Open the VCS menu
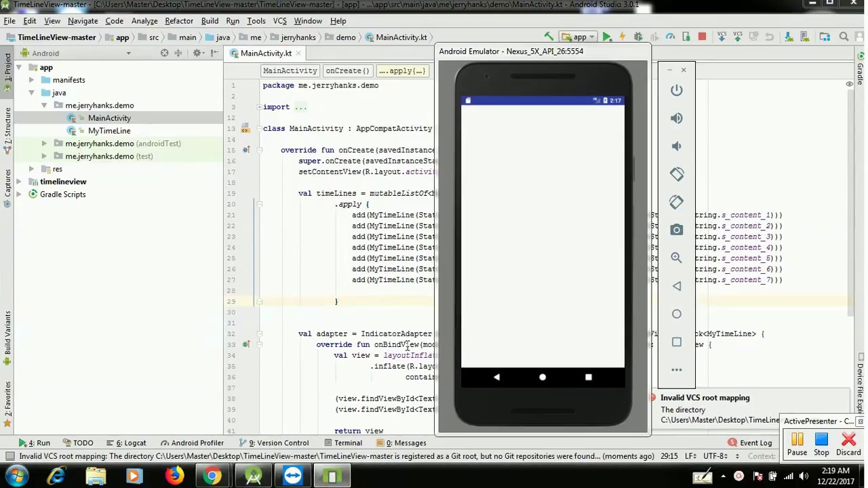Screen dimensions: 868x488 coord(279,21)
